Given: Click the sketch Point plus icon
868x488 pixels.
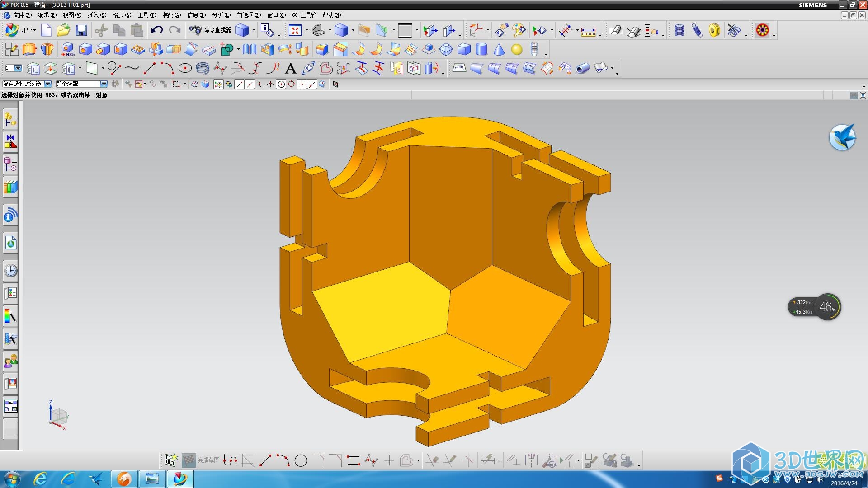Looking at the screenshot, I should point(389,460).
